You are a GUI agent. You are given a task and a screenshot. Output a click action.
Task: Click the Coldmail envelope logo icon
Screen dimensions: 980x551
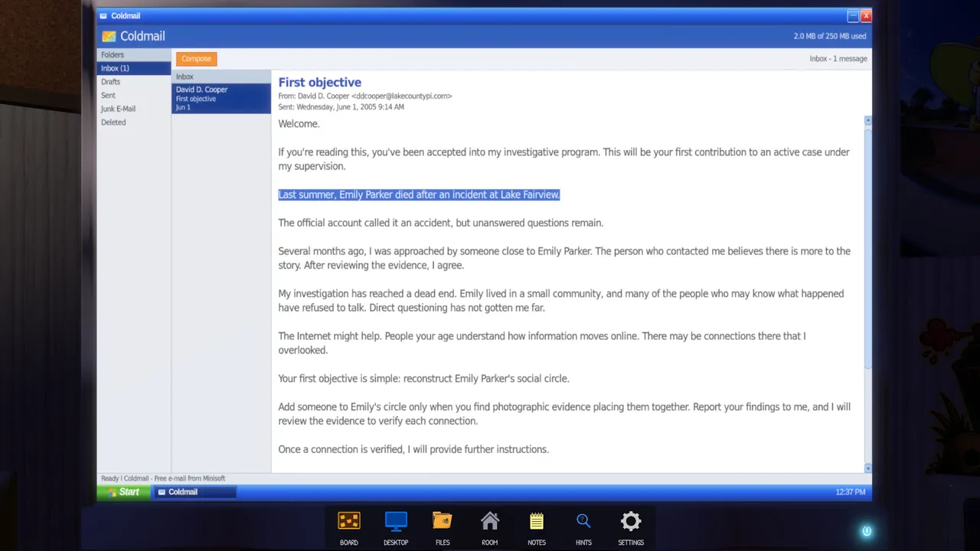(x=109, y=36)
